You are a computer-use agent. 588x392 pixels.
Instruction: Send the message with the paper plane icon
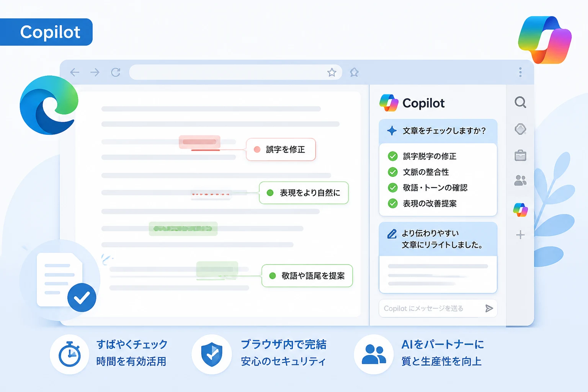(489, 309)
